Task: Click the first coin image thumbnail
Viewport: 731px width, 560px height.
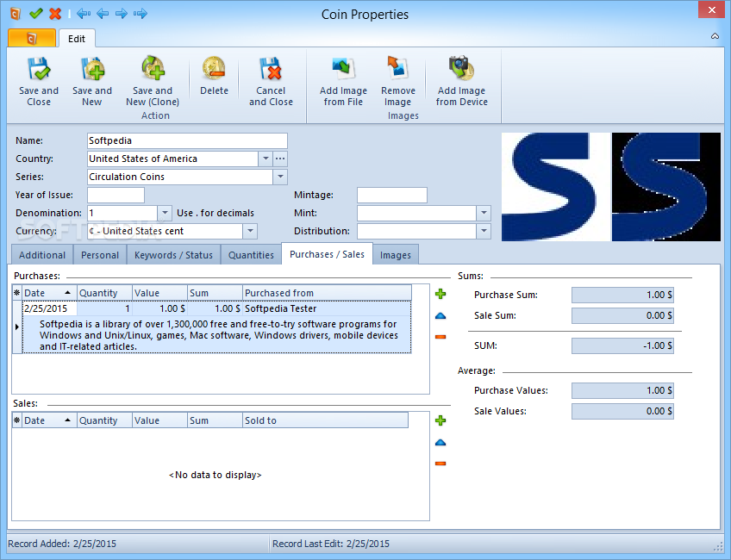Action: (x=555, y=187)
